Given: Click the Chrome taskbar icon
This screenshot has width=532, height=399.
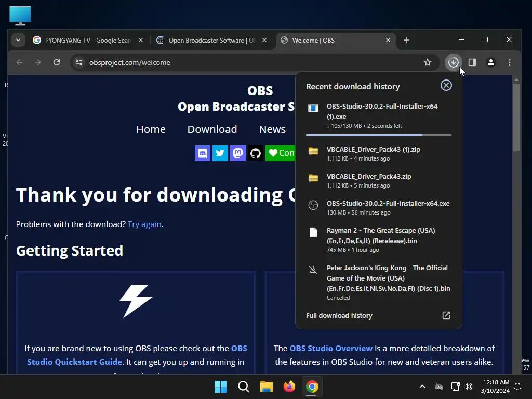Looking at the screenshot, I should coord(312,387).
